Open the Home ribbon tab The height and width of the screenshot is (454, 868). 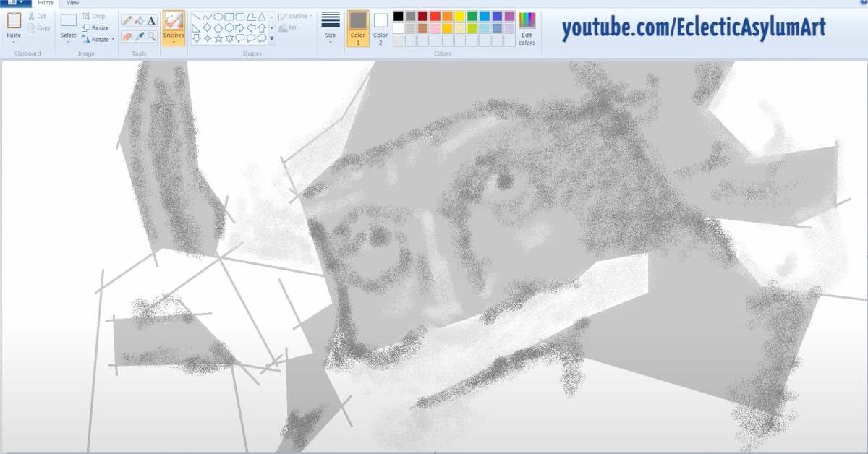tap(46, 3)
